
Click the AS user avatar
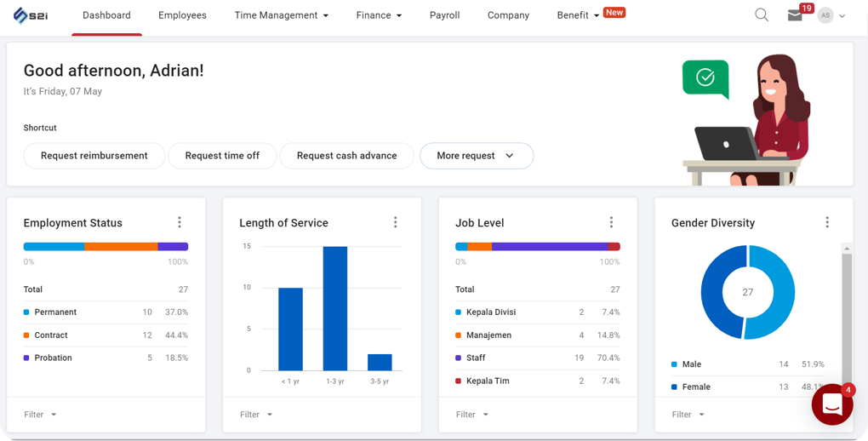coord(825,15)
